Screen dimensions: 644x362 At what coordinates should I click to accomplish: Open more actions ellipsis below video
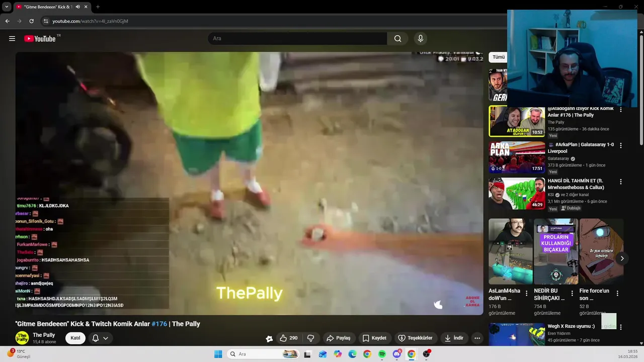477,338
